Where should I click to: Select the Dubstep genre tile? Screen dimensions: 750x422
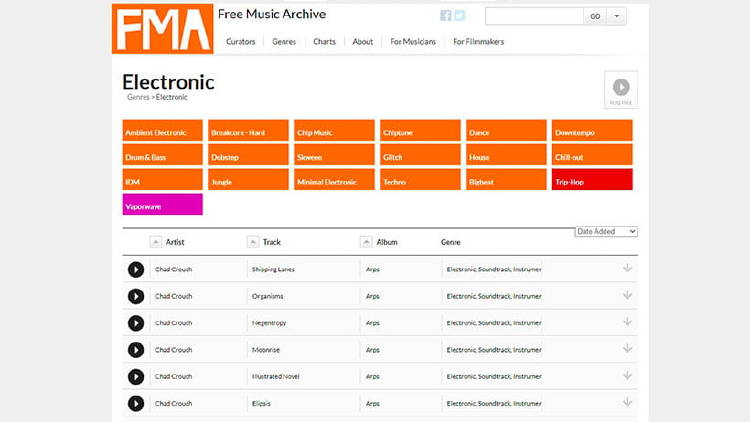[248, 155]
